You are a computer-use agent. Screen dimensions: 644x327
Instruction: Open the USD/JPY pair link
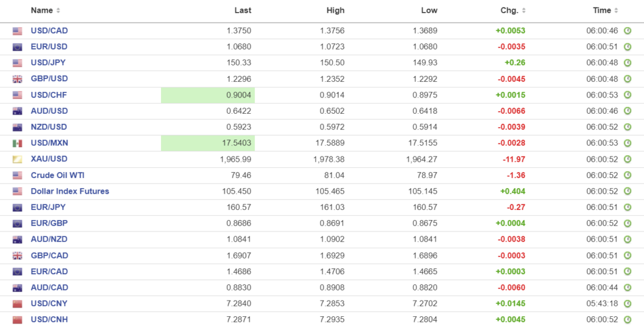click(48, 63)
